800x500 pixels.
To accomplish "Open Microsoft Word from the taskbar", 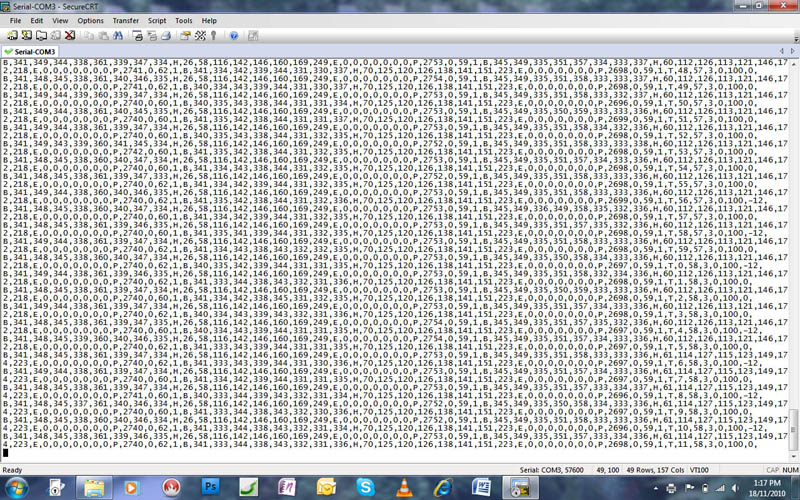I will 481,488.
